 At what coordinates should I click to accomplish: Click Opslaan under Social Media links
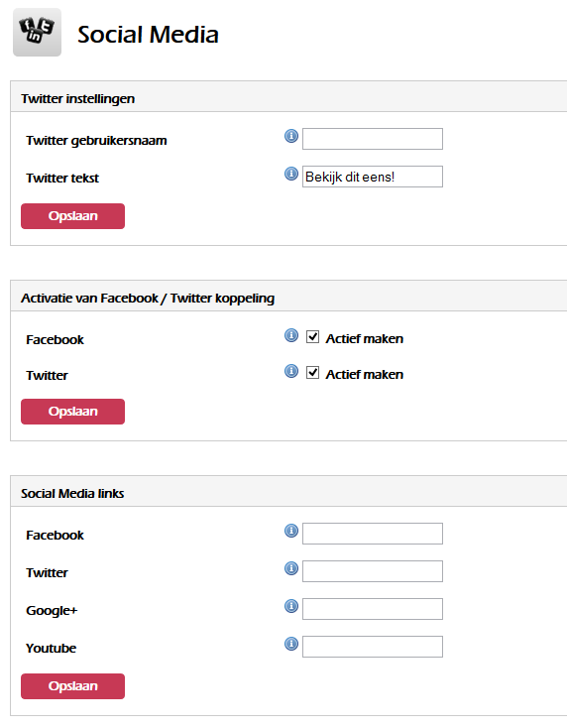(72, 686)
